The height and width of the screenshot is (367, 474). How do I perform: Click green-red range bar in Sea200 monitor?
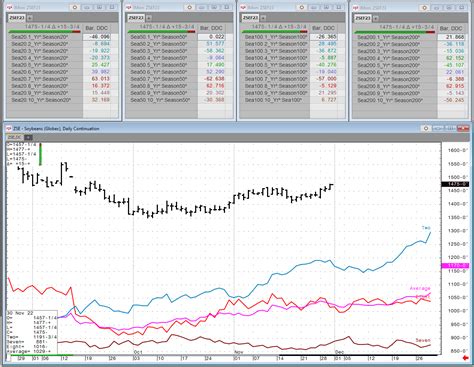(x=394, y=32)
